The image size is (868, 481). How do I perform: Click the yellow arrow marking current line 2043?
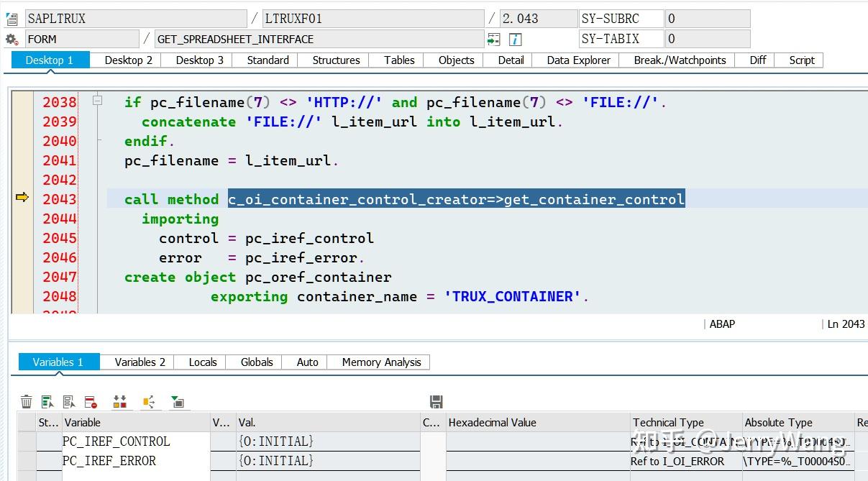22,196
